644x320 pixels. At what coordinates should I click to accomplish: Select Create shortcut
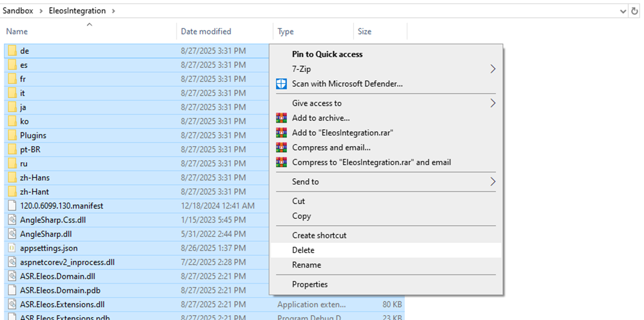click(x=319, y=236)
